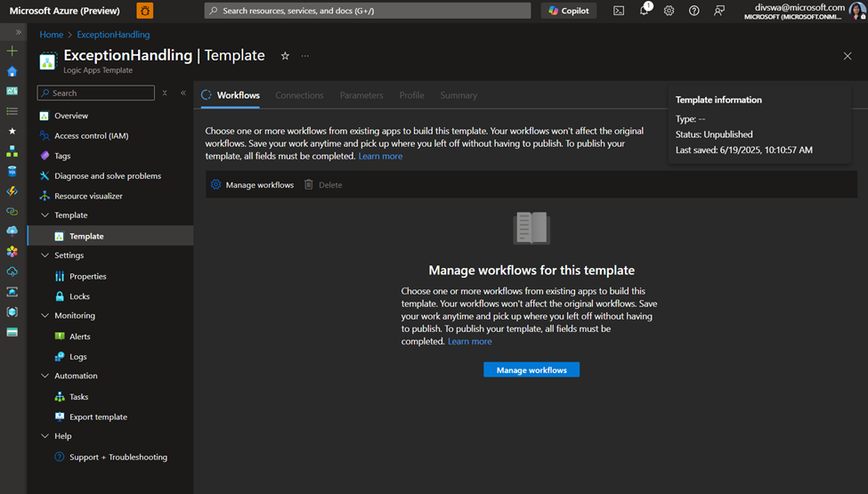
Task: Open SQL databases icon in left rail
Action: point(12,171)
